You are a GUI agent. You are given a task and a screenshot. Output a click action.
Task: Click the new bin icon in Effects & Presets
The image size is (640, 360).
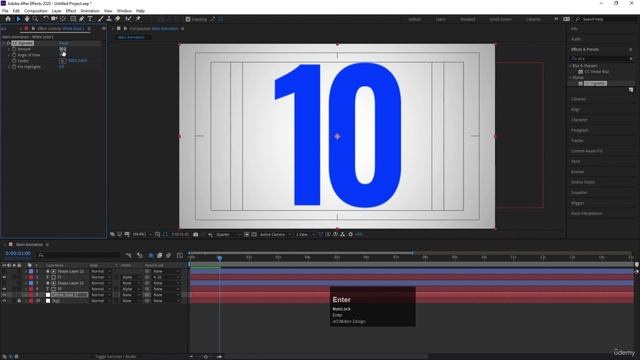coord(631,90)
